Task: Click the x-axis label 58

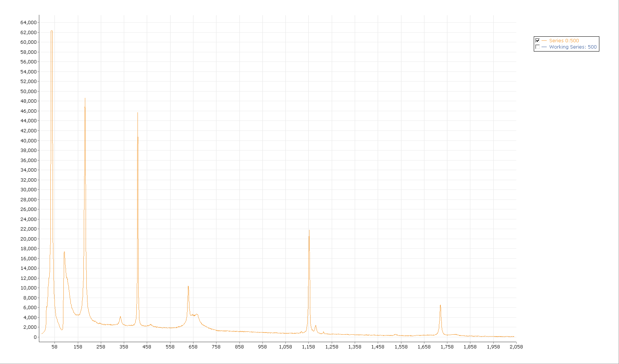Action: click(54, 347)
